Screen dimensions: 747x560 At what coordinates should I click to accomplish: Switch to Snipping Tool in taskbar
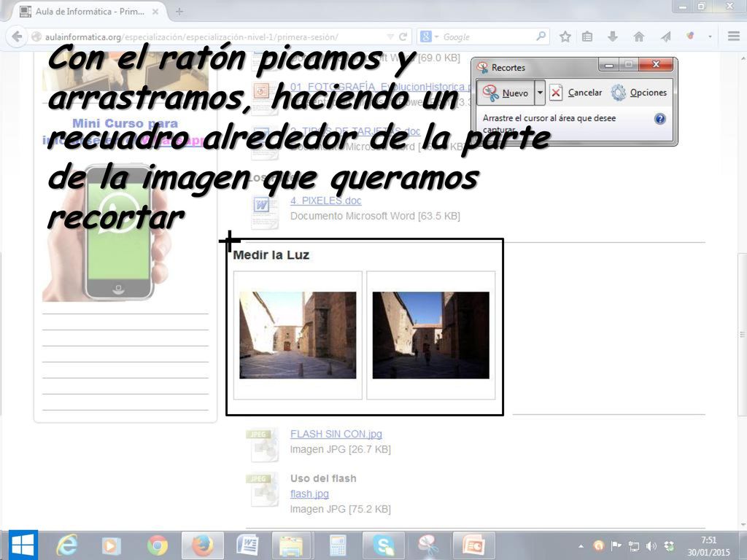coord(428,545)
